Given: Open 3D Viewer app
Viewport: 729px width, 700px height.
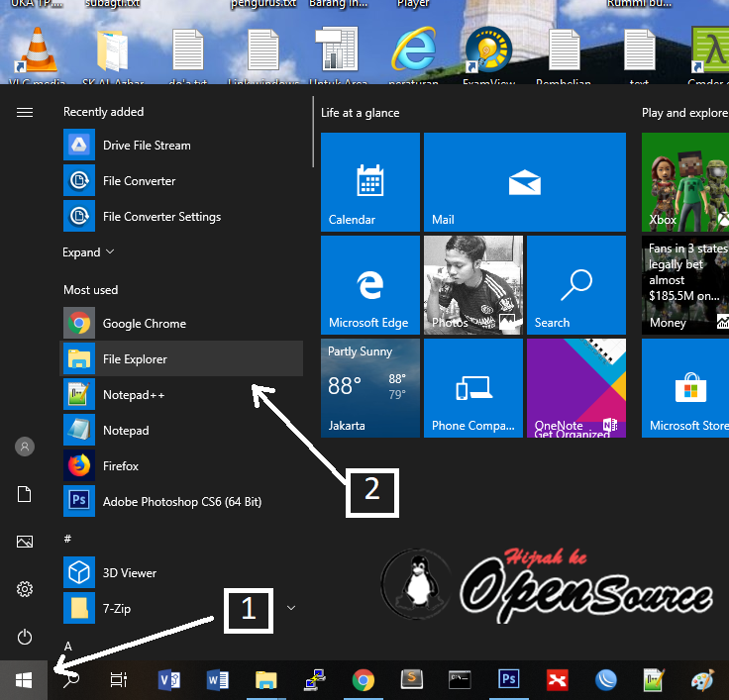Looking at the screenshot, I should point(181,572).
